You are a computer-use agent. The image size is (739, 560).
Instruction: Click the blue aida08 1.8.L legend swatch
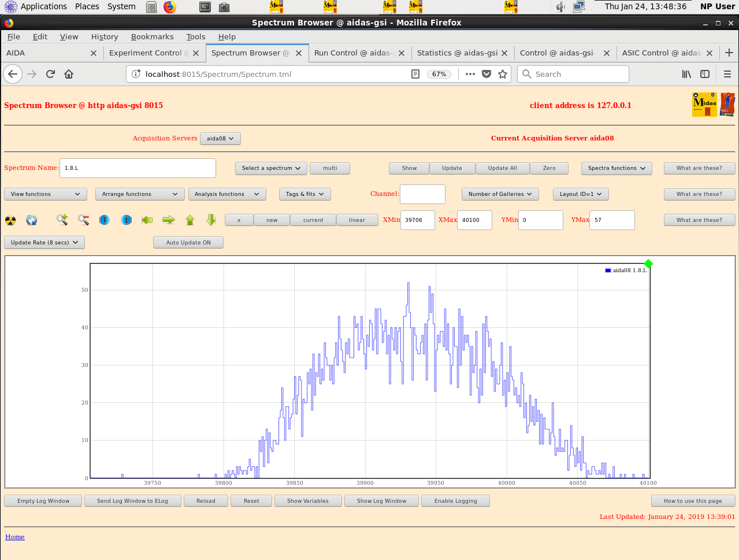[x=608, y=270]
